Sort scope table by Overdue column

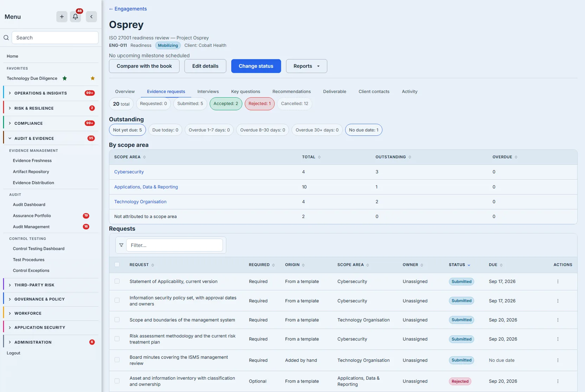tap(505, 157)
